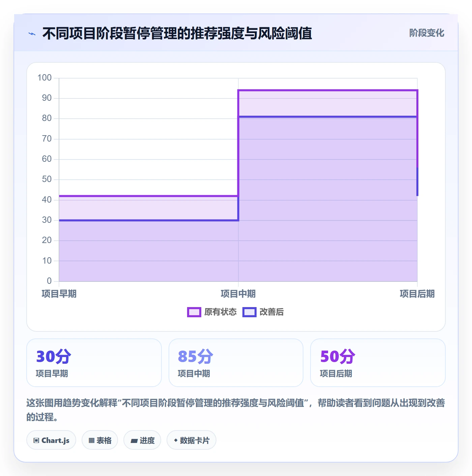Click the 项目早期 x-axis label
The image size is (472, 476).
[59, 294]
